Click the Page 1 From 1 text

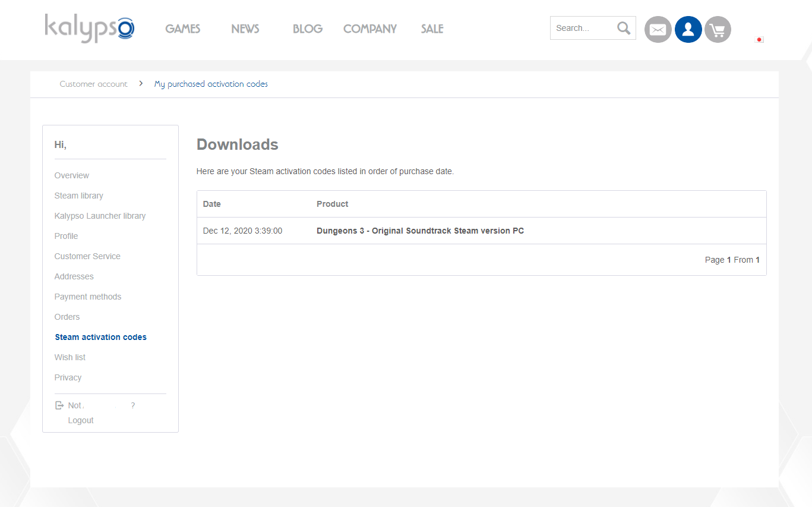point(732,260)
